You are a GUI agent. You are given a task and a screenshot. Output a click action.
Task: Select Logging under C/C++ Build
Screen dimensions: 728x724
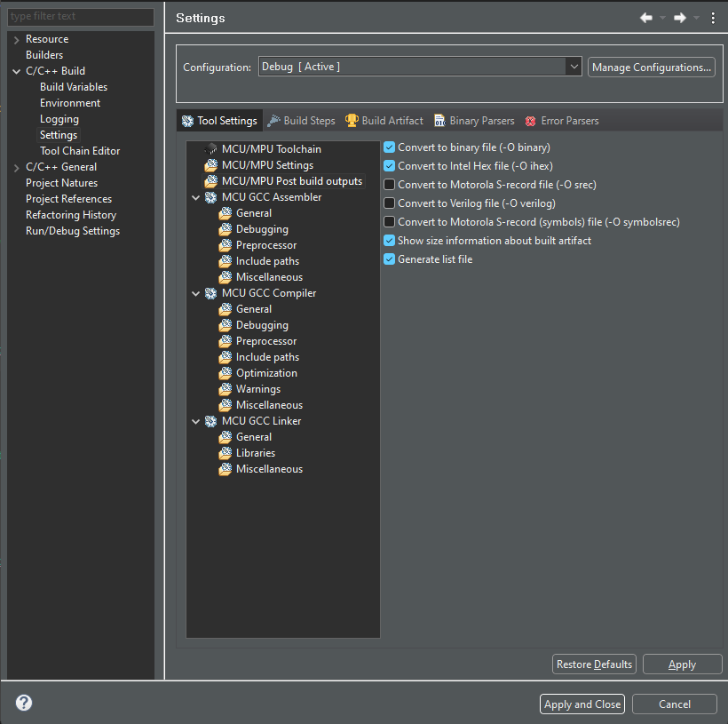click(x=59, y=119)
